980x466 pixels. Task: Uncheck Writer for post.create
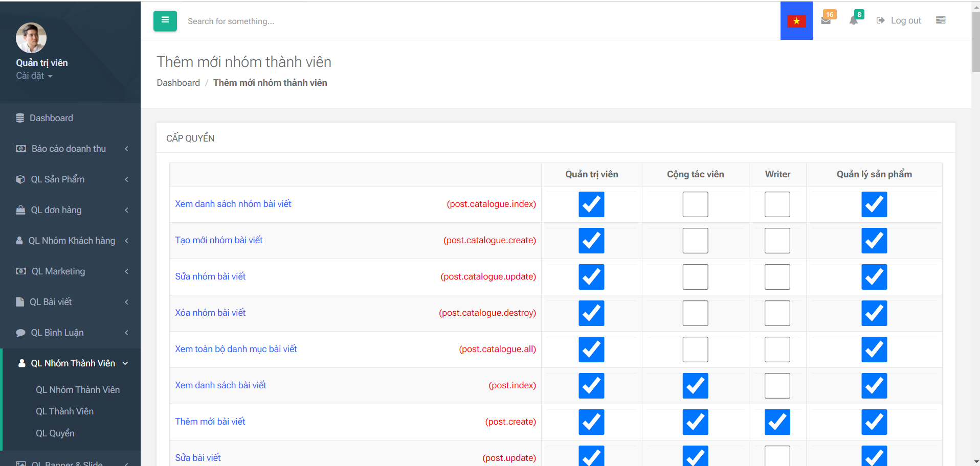pyautogui.click(x=777, y=422)
